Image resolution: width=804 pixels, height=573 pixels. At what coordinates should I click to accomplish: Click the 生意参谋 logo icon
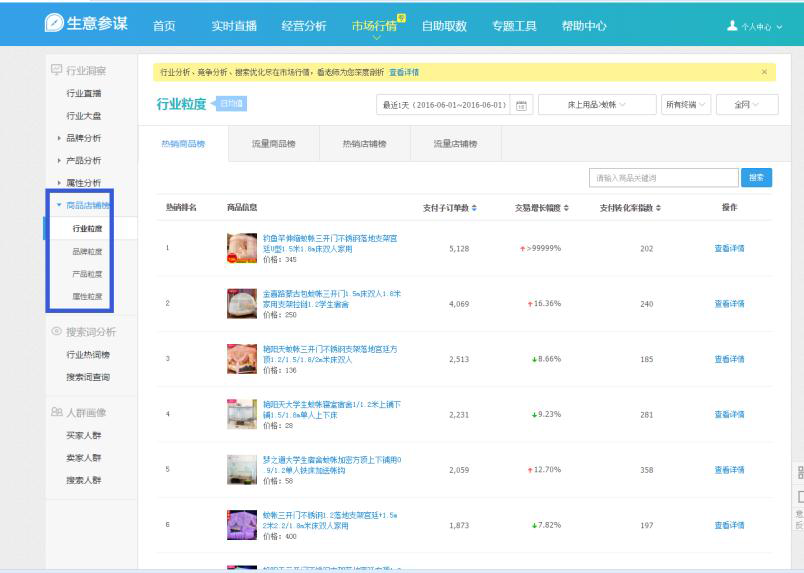pos(54,24)
